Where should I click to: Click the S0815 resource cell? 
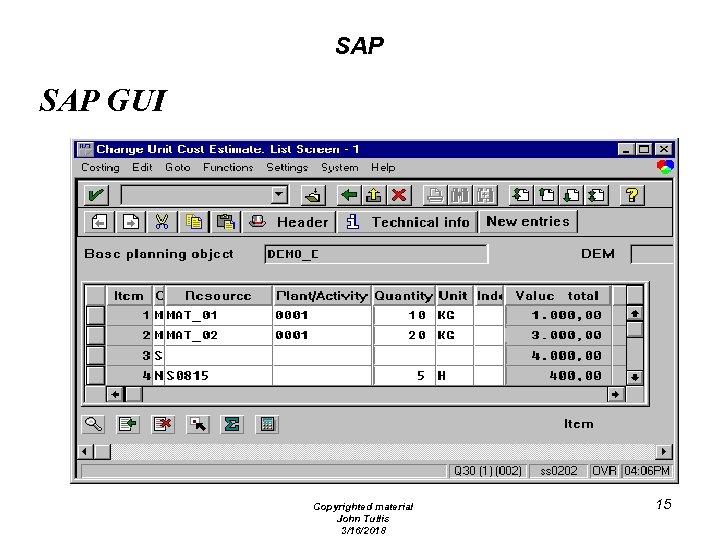tap(219, 376)
